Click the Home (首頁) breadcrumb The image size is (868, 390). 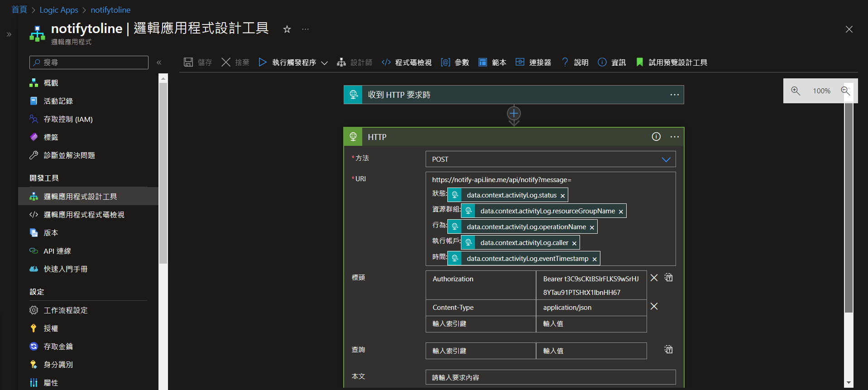pos(19,10)
